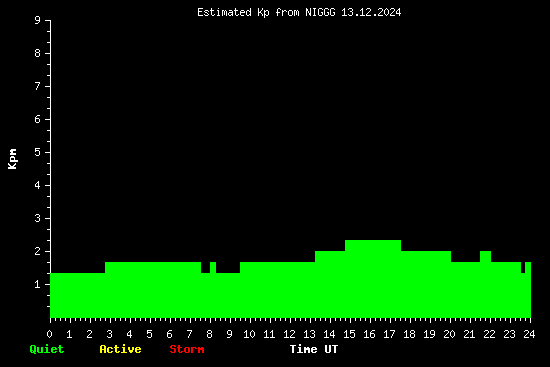This screenshot has height=367, width=550.
Task: Click the hour 12 tick label
Action: point(289,334)
